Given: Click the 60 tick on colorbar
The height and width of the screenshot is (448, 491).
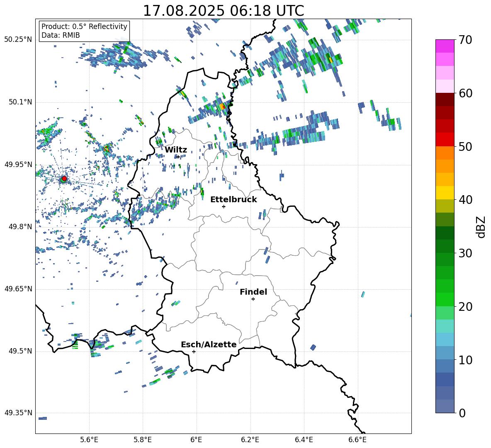Looking at the screenshot, I should tap(465, 93).
